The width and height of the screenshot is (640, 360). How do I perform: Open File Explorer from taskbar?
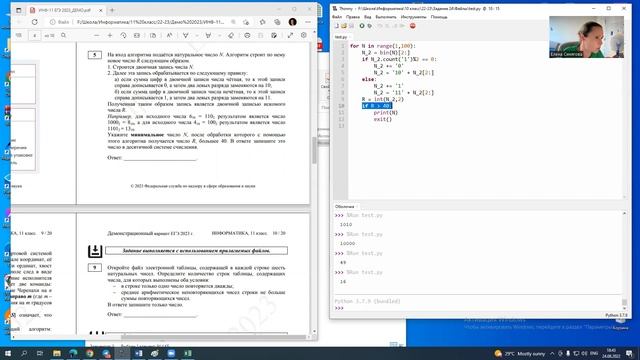click(x=57, y=353)
